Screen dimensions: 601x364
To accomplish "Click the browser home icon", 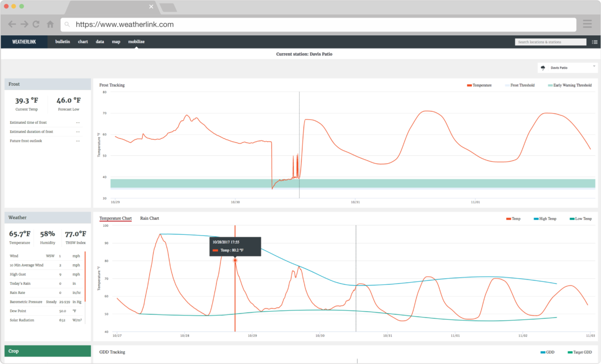I will point(50,24).
